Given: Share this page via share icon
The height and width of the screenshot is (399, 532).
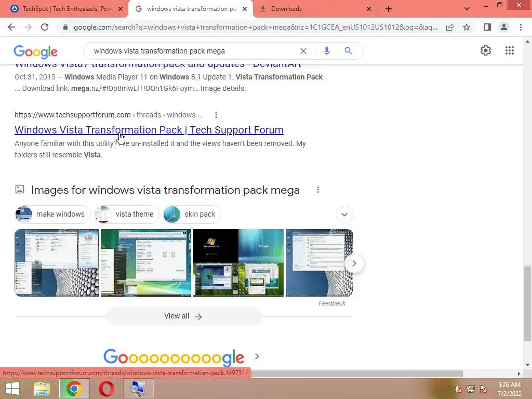Looking at the screenshot, I should 450,27.
